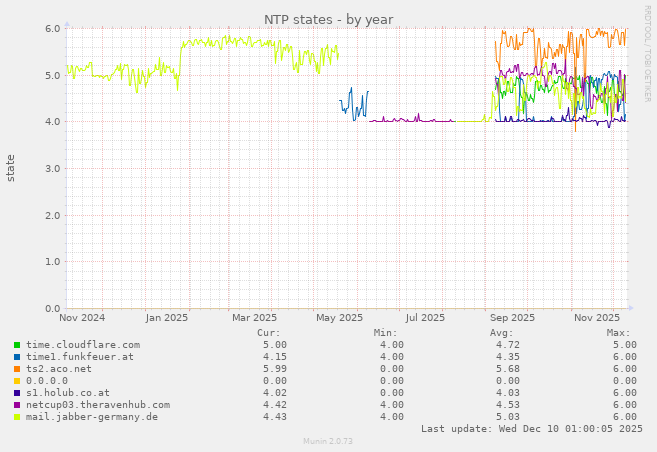
Task: Click the netcup03.theravenhub.com Avg value 4.53
Action: click(x=508, y=405)
